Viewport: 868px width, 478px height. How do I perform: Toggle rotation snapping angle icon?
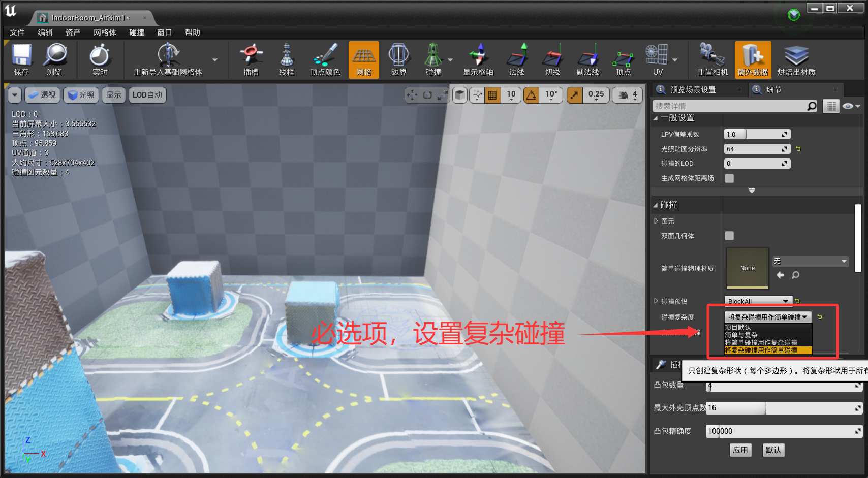[532, 95]
